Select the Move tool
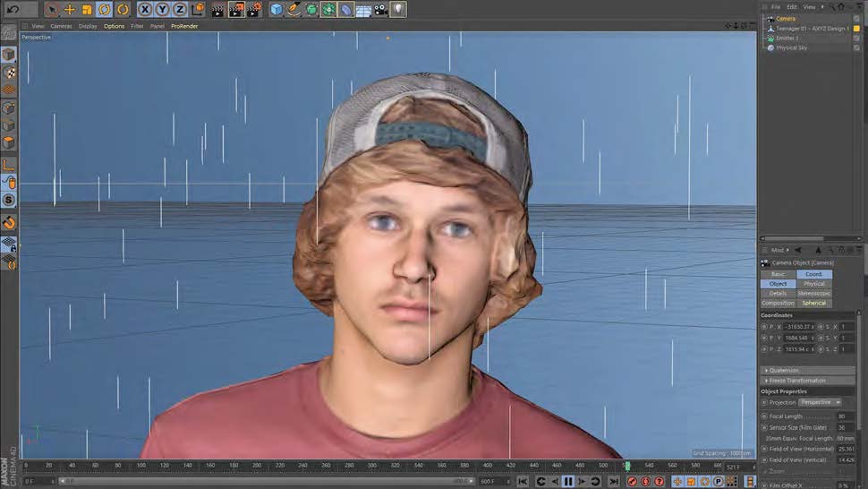Image resolution: width=868 pixels, height=489 pixels. [x=69, y=10]
